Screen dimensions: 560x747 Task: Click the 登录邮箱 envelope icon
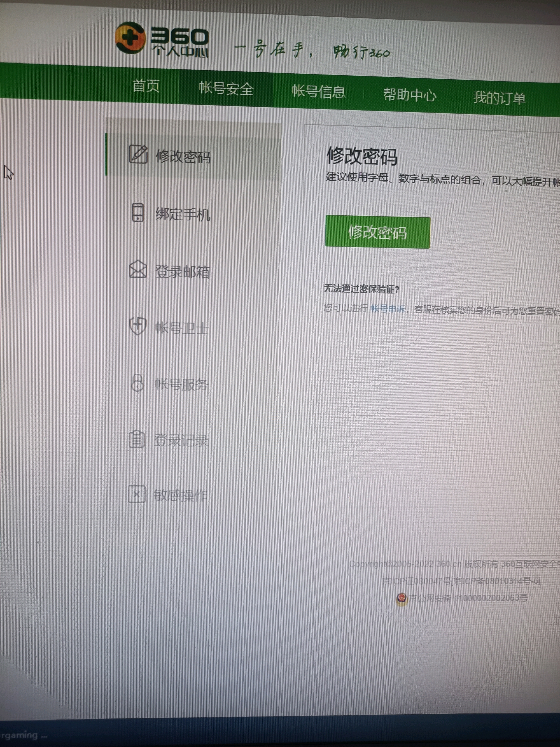[x=138, y=269]
